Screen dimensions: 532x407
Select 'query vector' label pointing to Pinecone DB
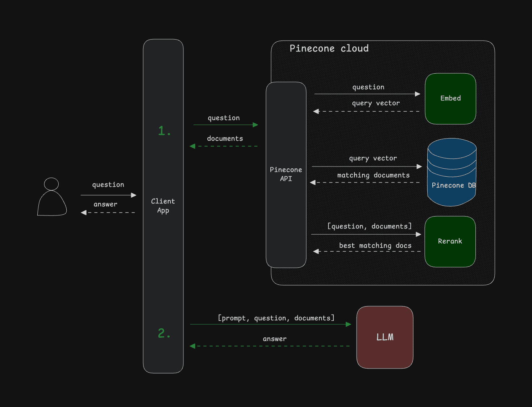tap(373, 159)
